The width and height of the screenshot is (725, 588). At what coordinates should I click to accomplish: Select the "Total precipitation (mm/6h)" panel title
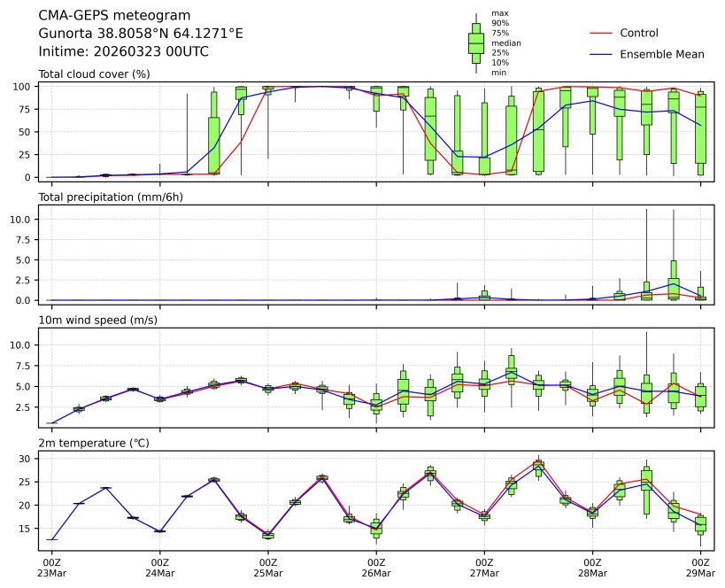(110, 197)
